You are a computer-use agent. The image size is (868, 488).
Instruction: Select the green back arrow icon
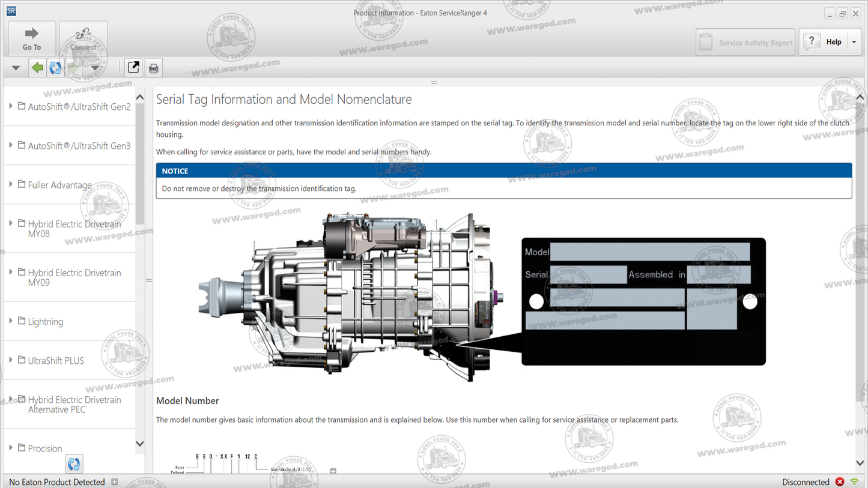pyautogui.click(x=37, y=67)
